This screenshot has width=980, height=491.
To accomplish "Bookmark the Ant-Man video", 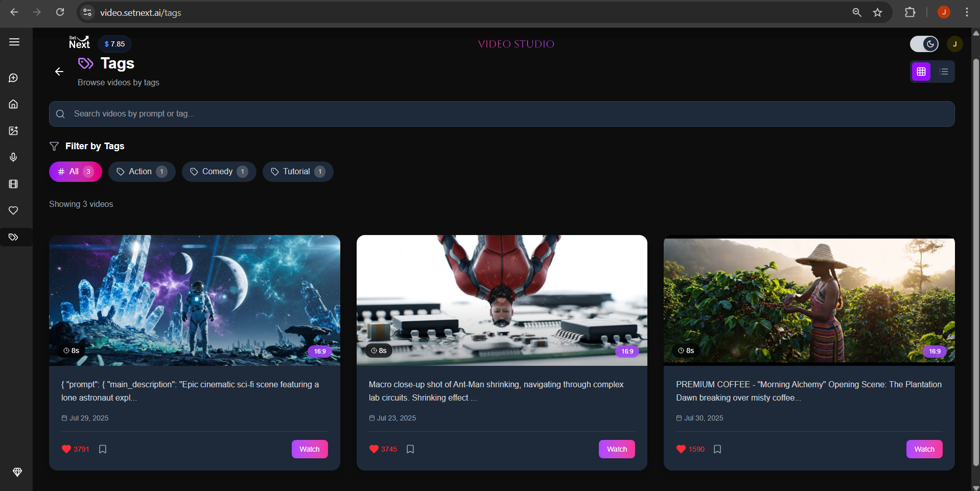I will [x=410, y=449].
